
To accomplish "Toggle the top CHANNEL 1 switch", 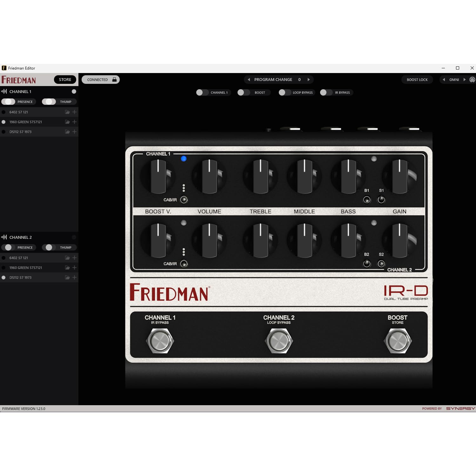I will (x=202, y=92).
